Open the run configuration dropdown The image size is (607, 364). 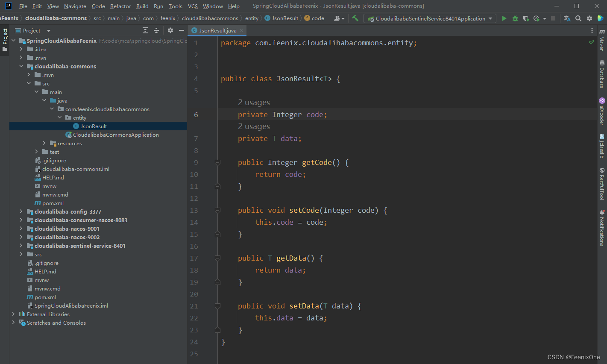point(430,18)
